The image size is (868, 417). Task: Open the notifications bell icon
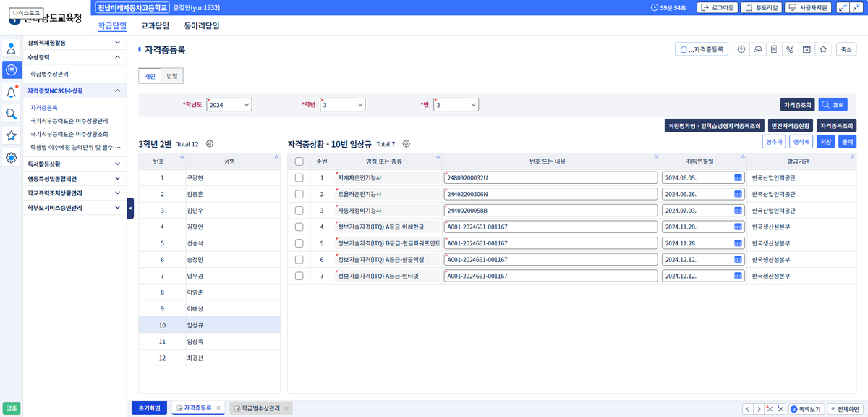tap(12, 92)
